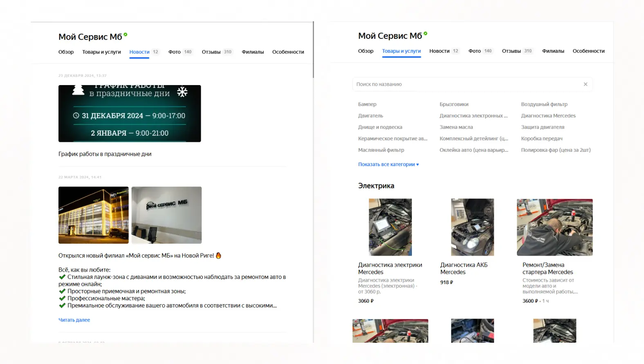
Task: Choose the 'Замена масла' category
Action: coord(456,127)
